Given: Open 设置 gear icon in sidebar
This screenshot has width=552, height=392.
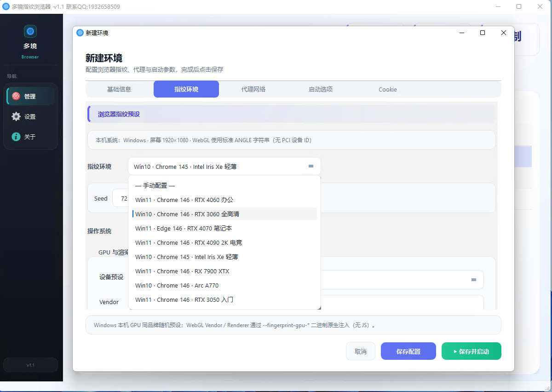Looking at the screenshot, I should point(16,116).
